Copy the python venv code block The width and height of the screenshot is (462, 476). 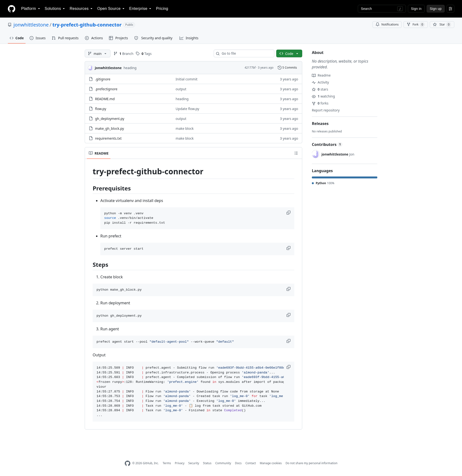pos(289,213)
